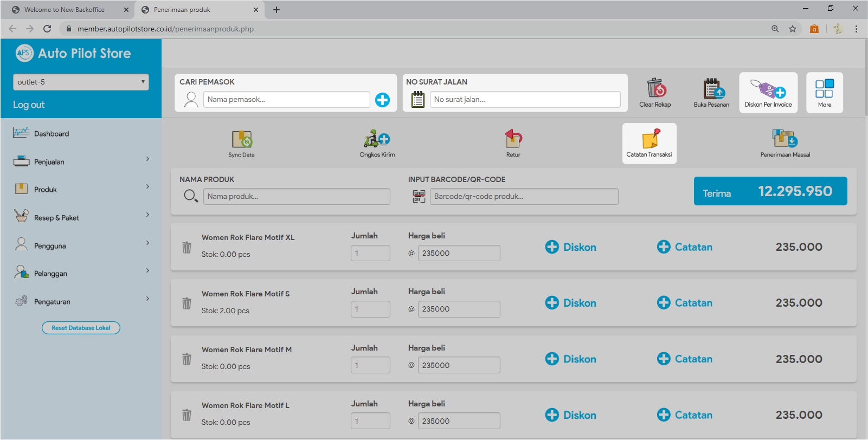The height and width of the screenshot is (440, 868).
Task: Click the add supplier plus icon
Action: click(382, 100)
